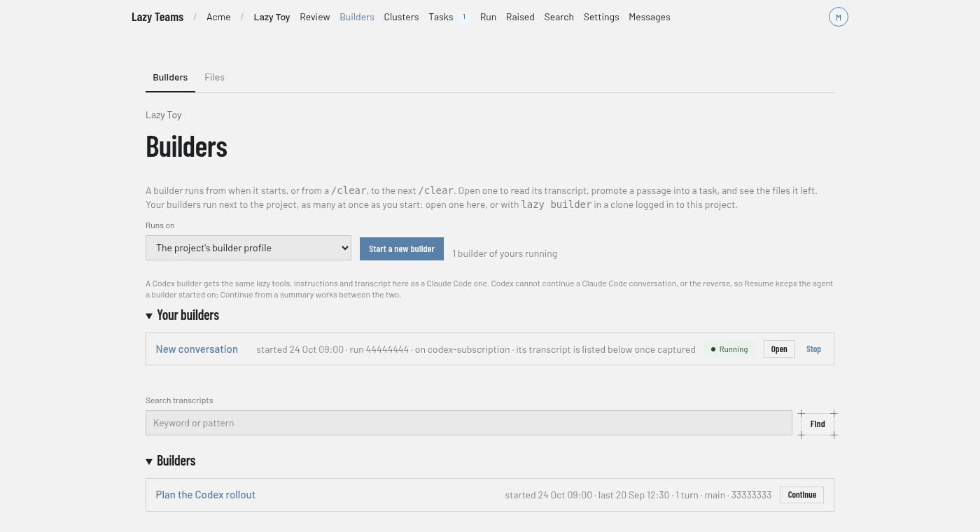The width and height of the screenshot is (980, 532).
Task: Open Raised in top navigation
Action: (520, 17)
